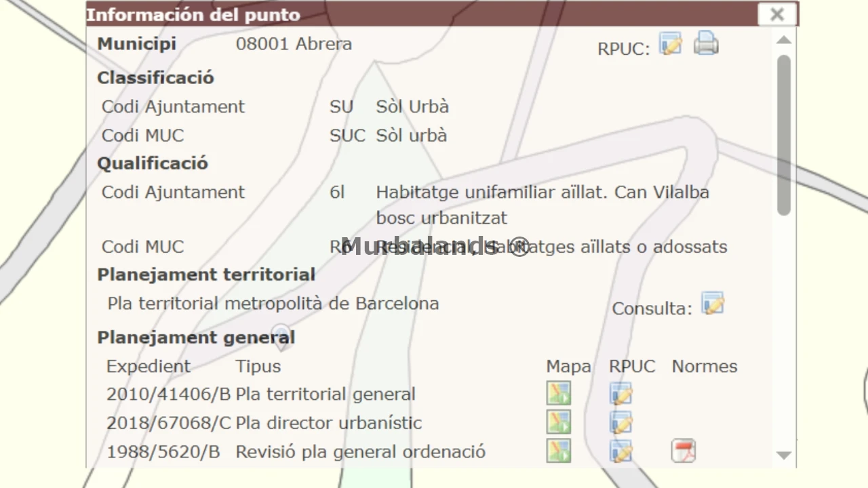Open Mapa icon for expedient 2010/41406/B

(559, 394)
